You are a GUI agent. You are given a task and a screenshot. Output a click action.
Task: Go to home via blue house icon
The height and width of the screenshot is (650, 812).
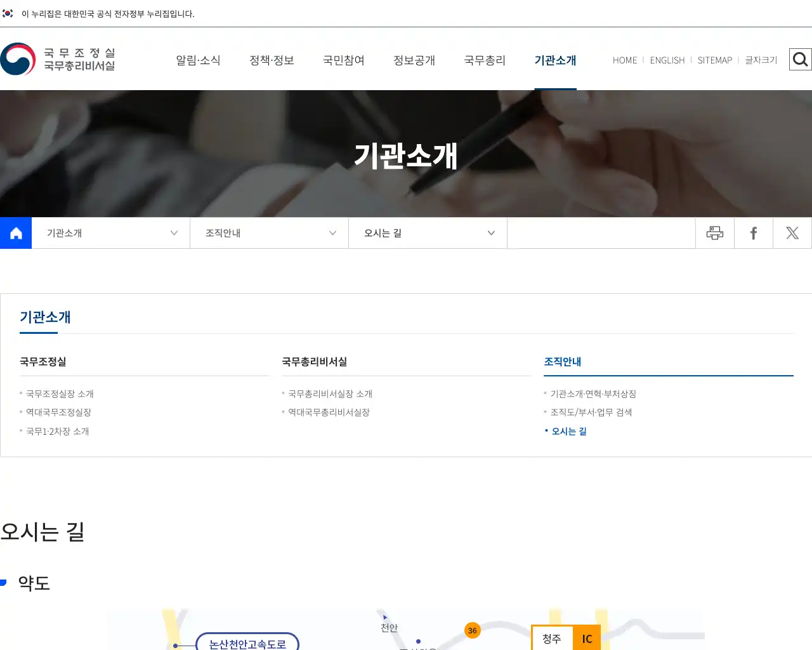[16, 233]
